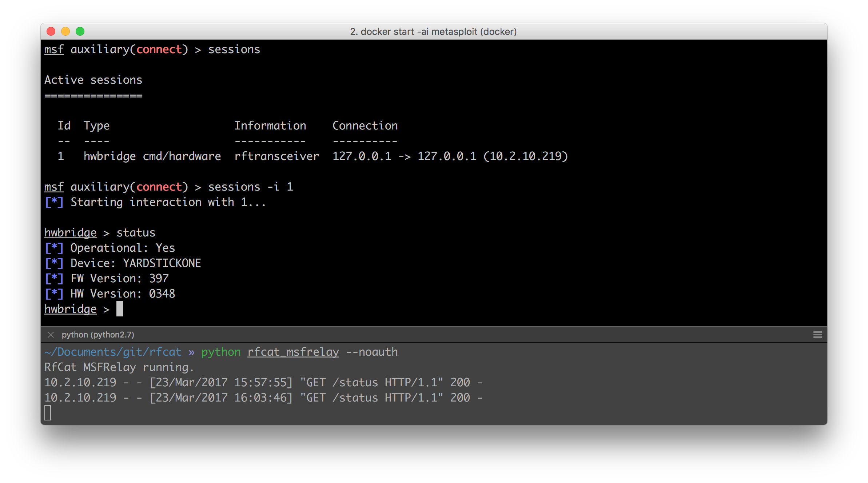Open the pane hamburger menu icon
Viewport: 868px width, 483px height.
pyautogui.click(x=817, y=335)
